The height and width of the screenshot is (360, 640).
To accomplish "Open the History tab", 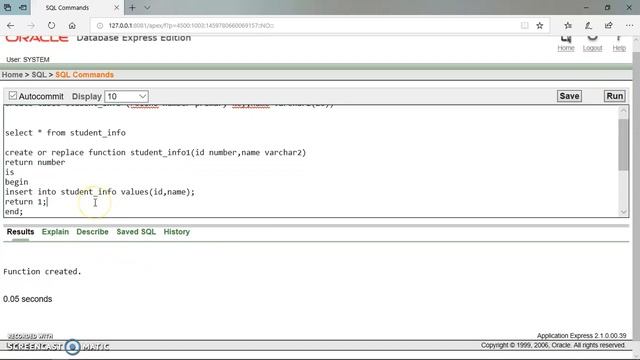I will click(176, 232).
